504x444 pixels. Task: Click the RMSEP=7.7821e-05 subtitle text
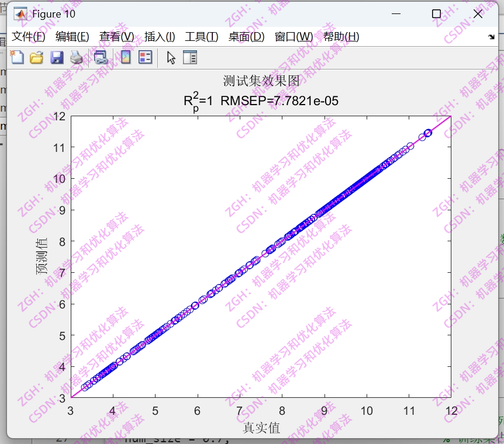click(x=279, y=101)
